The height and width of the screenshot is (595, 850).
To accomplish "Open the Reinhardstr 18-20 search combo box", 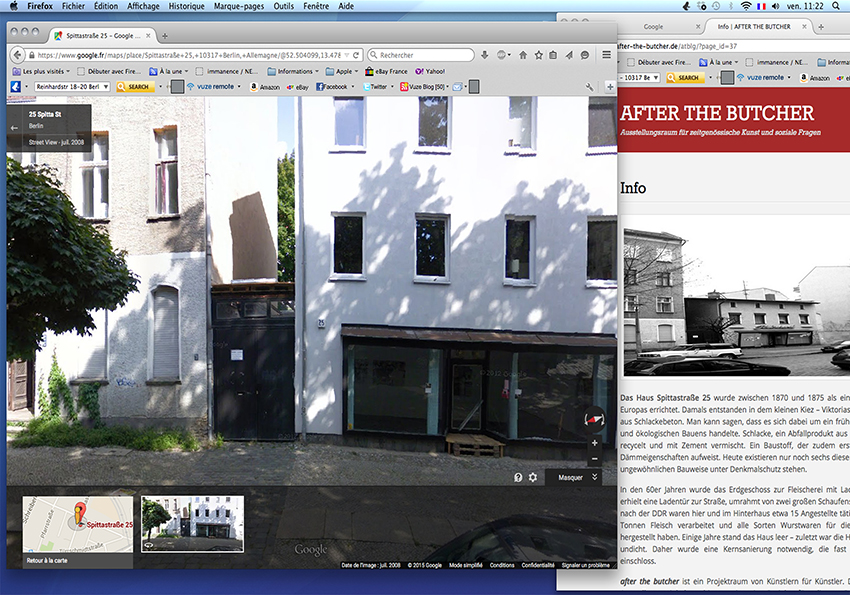I will tap(73, 87).
